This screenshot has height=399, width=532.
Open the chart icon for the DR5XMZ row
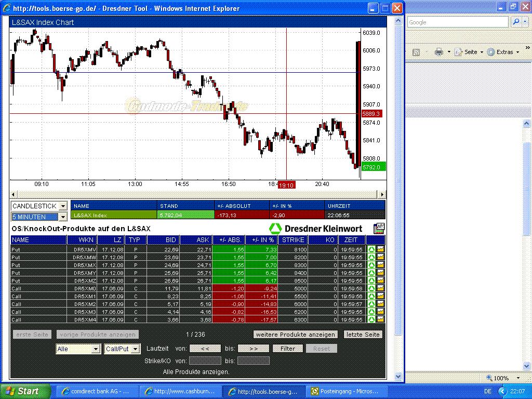coord(381,281)
